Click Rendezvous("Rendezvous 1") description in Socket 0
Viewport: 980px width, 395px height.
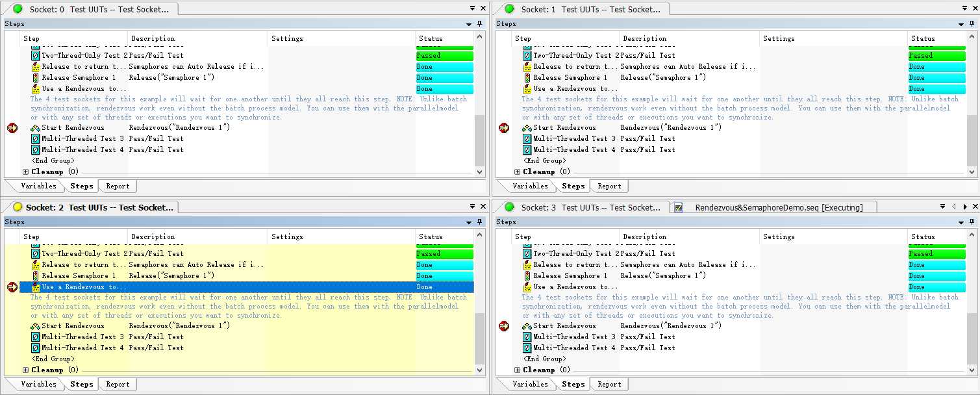pos(179,128)
